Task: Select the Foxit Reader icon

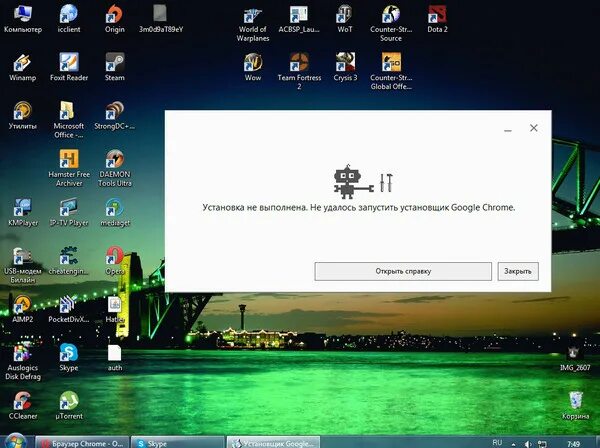Action: [69, 67]
